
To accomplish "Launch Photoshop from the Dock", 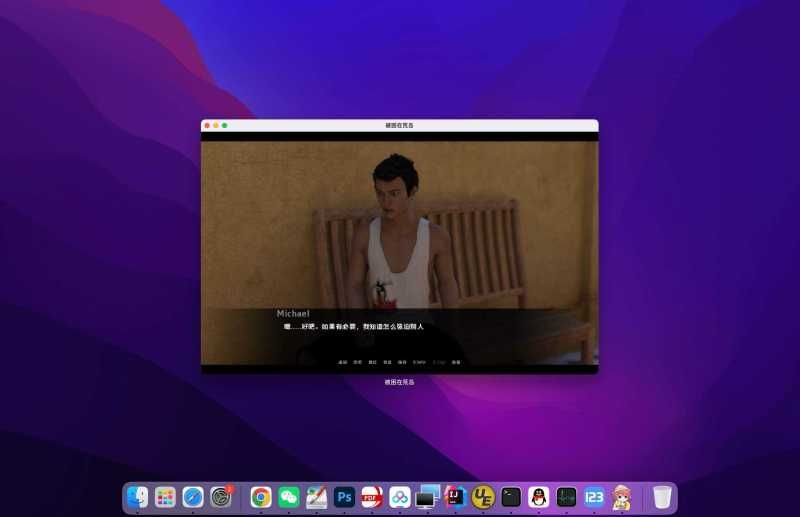I will pos(344,497).
